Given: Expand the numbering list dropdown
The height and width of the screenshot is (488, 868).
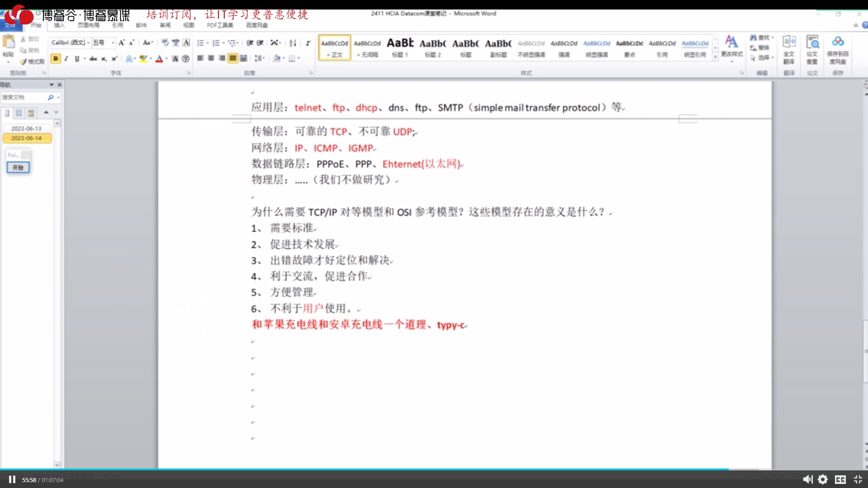Looking at the screenshot, I should [x=223, y=43].
